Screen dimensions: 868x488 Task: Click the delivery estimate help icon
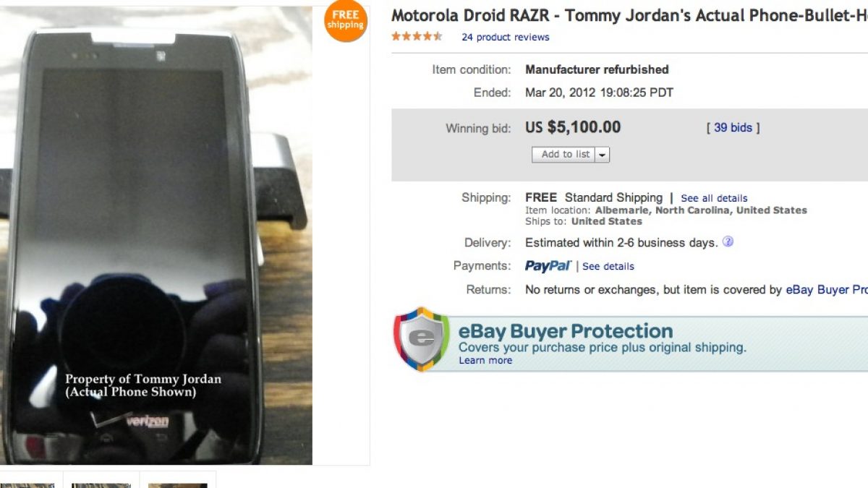728,242
